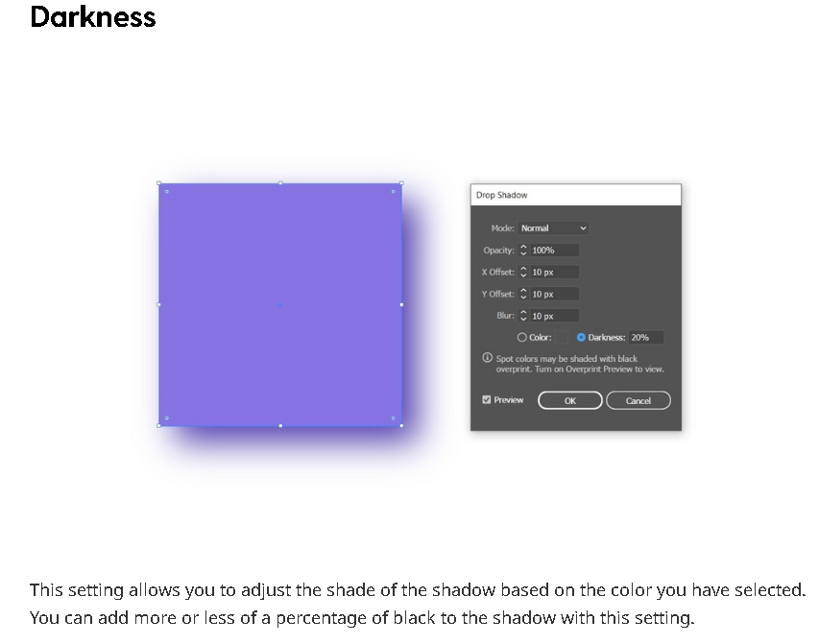Select the Darkness radio button
This screenshot has width=819, height=644.
click(x=581, y=338)
